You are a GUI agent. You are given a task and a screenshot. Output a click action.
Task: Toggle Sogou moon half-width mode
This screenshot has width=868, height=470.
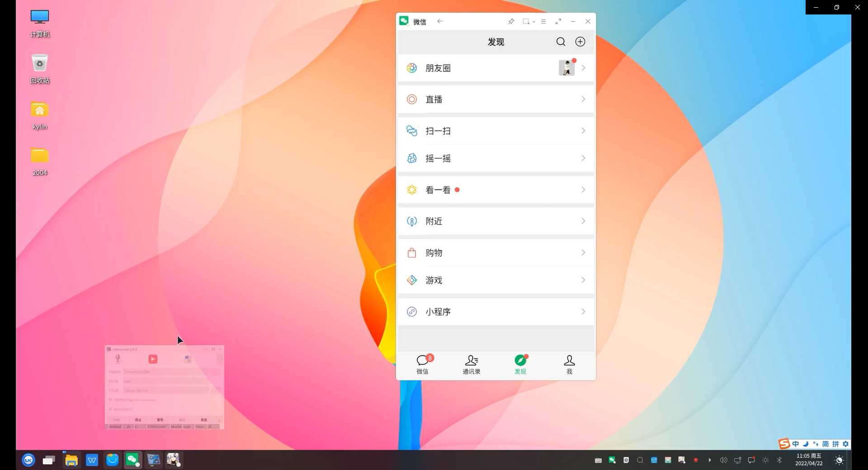(806, 444)
